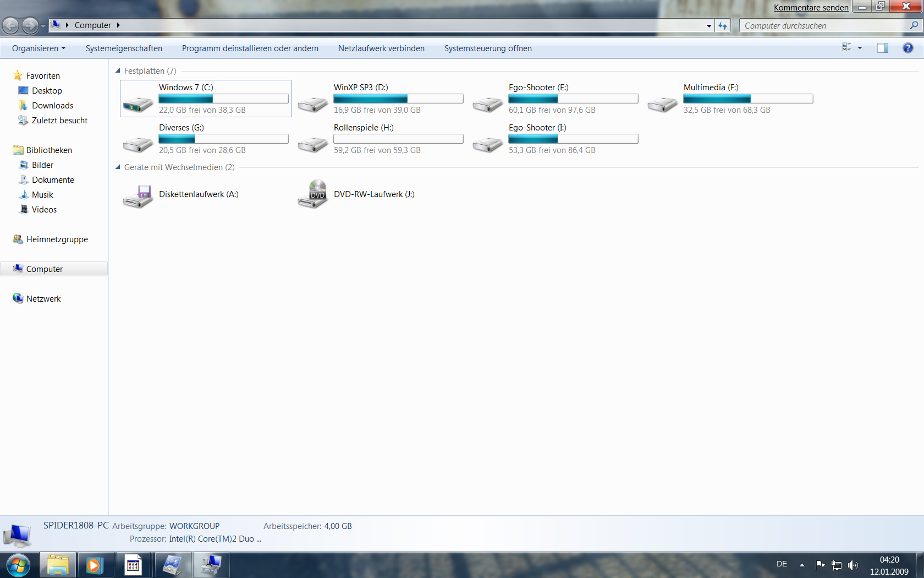Click the '16,9 GB frei von 39,0 GB' text
Viewport: 924px width, 578px height.
pyautogui.click(x=377, y=110)
